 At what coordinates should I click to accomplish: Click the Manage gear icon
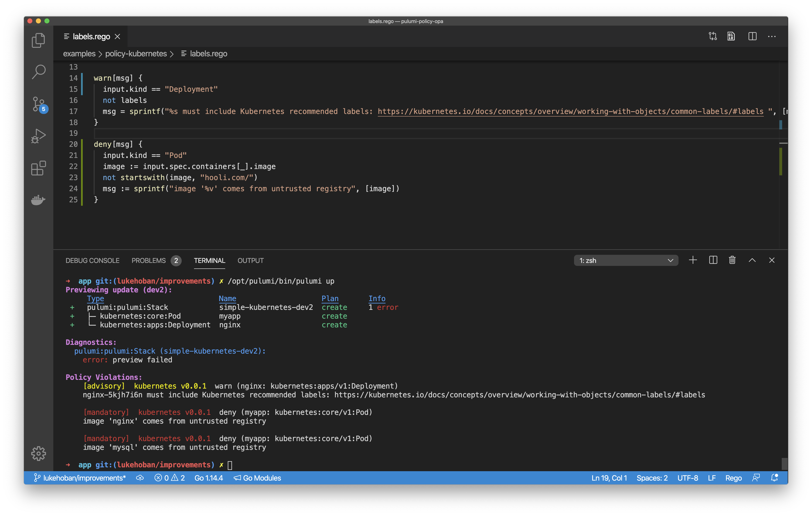38,453
